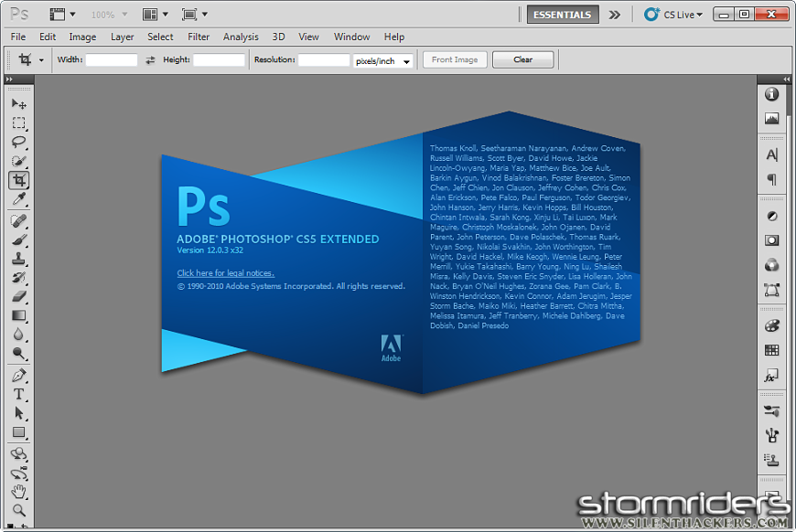The height and width of the screenshot is (532, 796).
Task: Click the legal notices link
Action: pos(225,272)
